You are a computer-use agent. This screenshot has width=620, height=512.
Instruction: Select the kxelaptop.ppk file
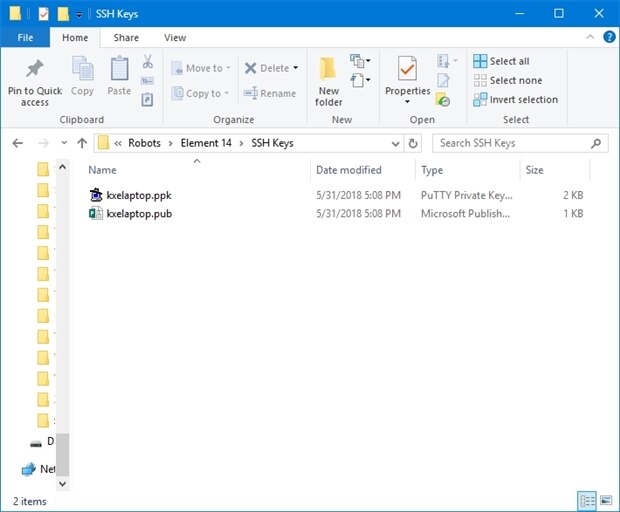(x=139, y=195)
